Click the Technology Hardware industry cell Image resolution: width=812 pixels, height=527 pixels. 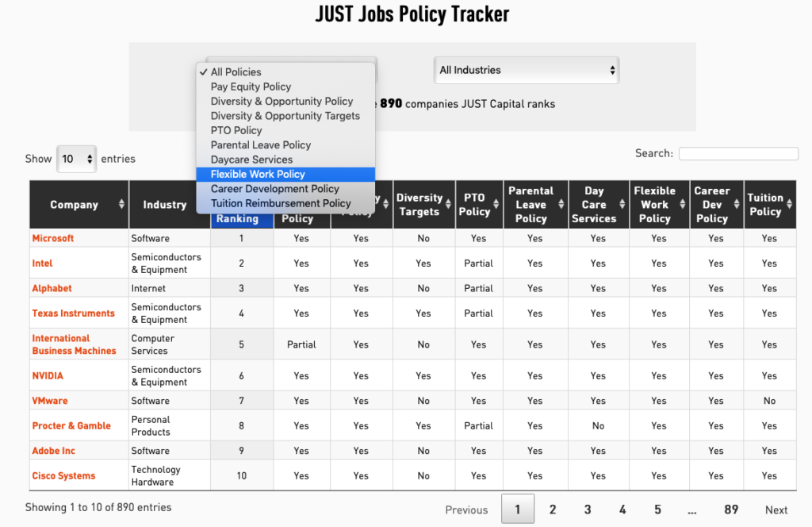[x=170, y=475]
